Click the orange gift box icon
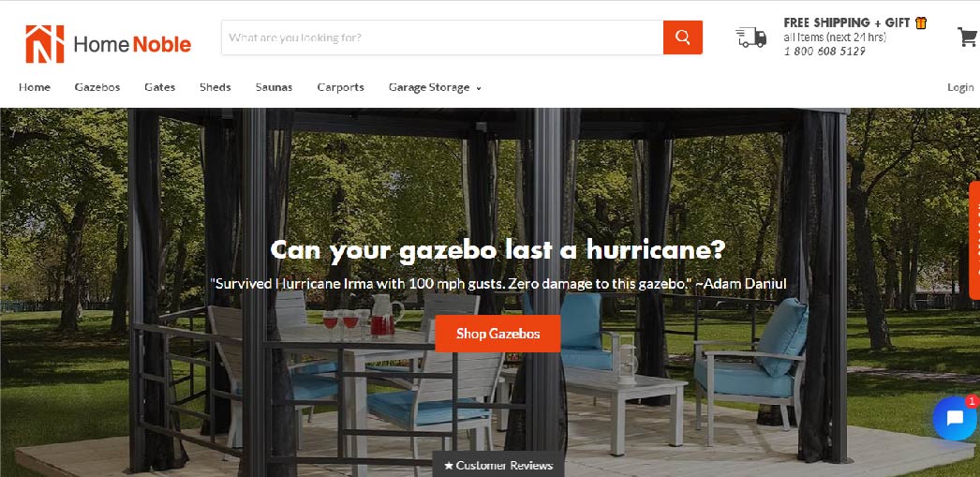 click(x=921, y=22)
